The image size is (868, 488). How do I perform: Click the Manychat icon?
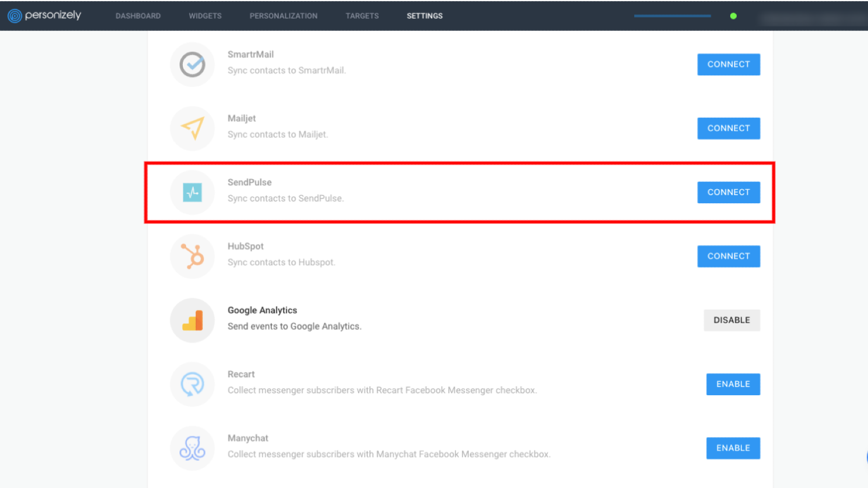coord(192,448)
